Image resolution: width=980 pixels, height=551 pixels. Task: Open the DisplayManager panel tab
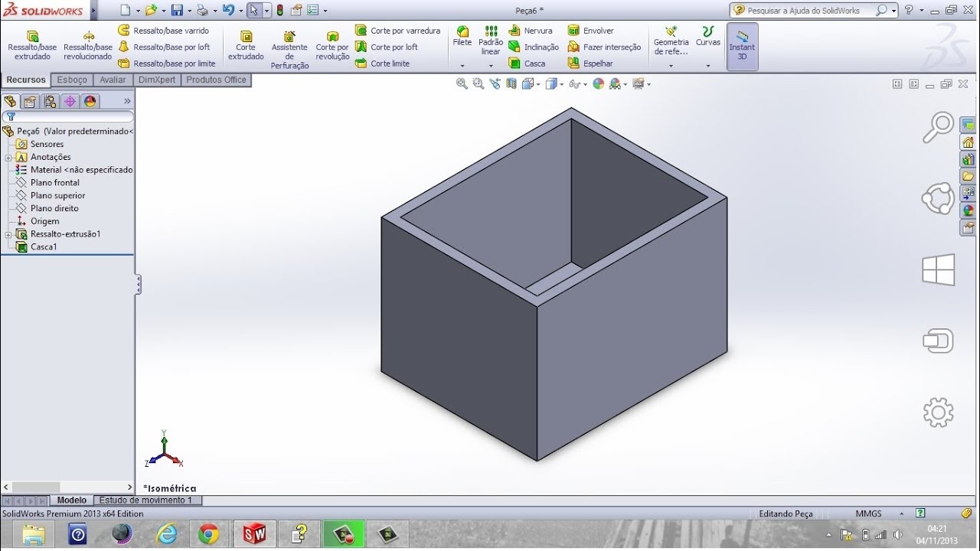pyautogui.click(x=90, y=101)
